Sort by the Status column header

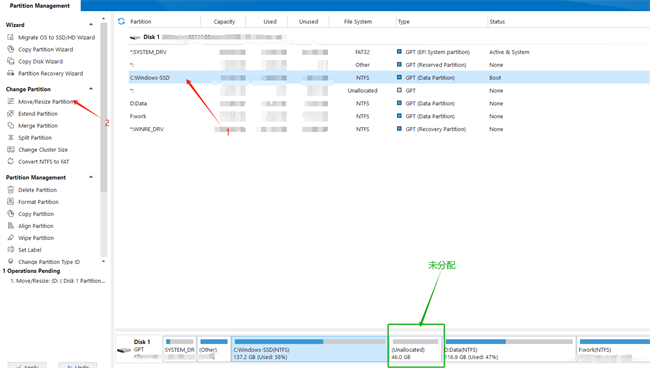pos(497,22)
